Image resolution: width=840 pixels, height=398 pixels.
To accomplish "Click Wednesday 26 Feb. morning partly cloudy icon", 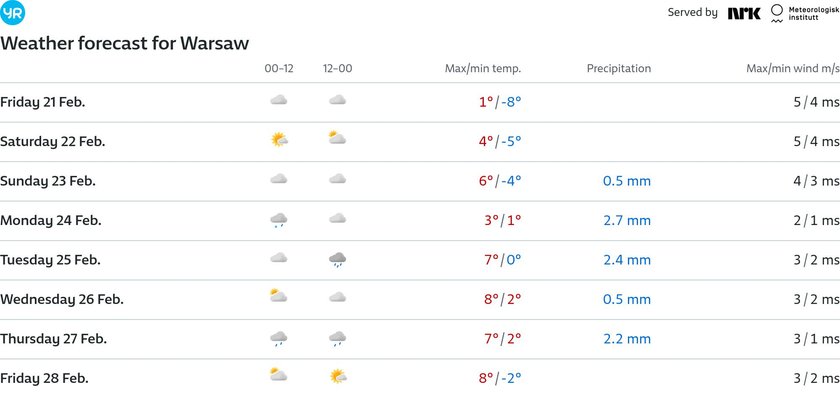I will pos(278,296).
